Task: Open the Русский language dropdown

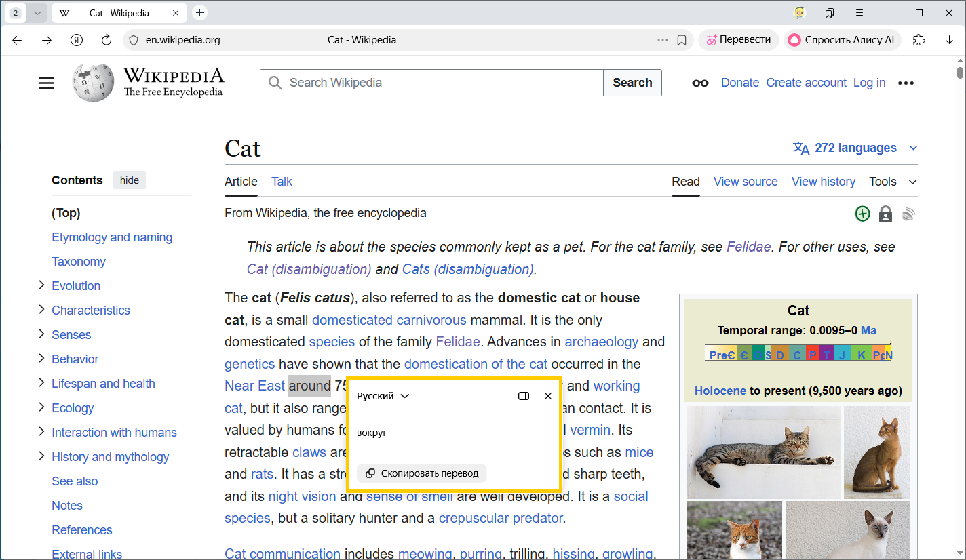Action: pyautogui.click(x=383, y=396)
